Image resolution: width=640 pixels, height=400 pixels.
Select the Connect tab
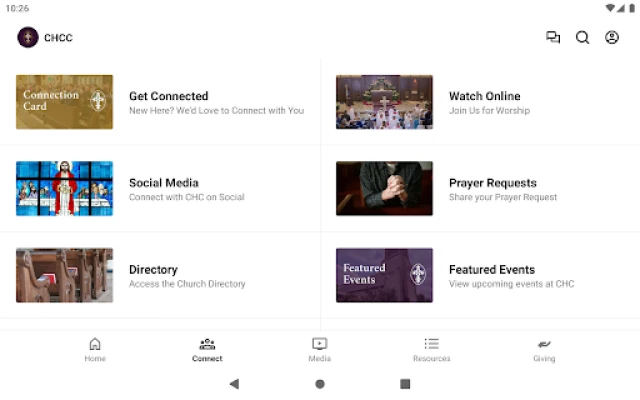coord(207,349)
